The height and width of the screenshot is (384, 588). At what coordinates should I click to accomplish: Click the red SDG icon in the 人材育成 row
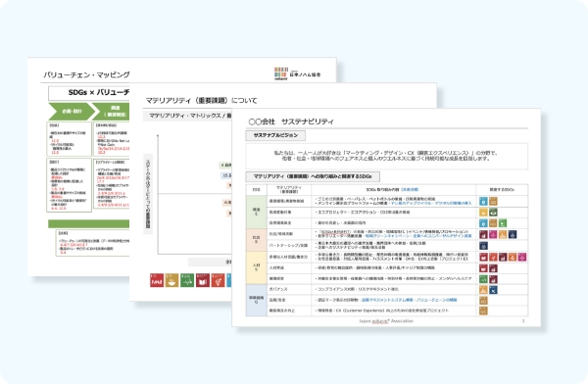(x=483, y=268)
